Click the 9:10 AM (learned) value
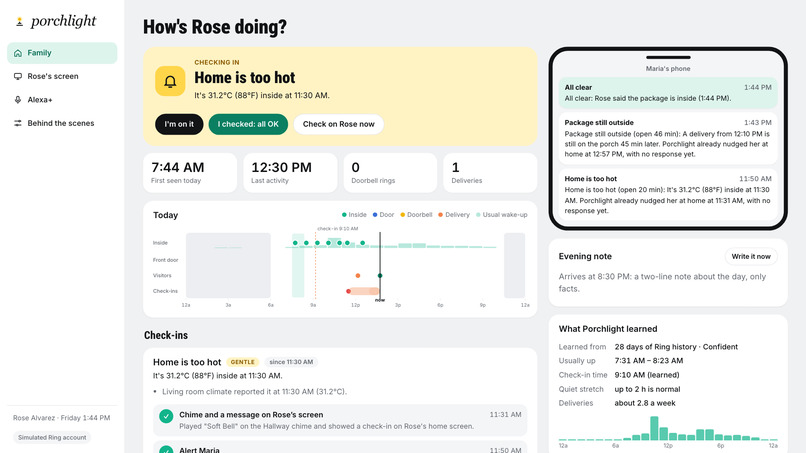Image resolution: width=806 pixels, height=453 pixels. pos(647,375)
